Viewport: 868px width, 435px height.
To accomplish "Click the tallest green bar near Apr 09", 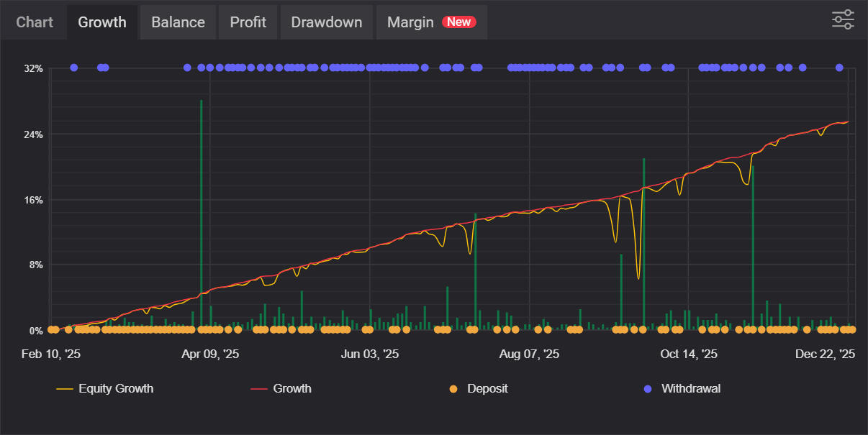I will [x=202, y=216].
